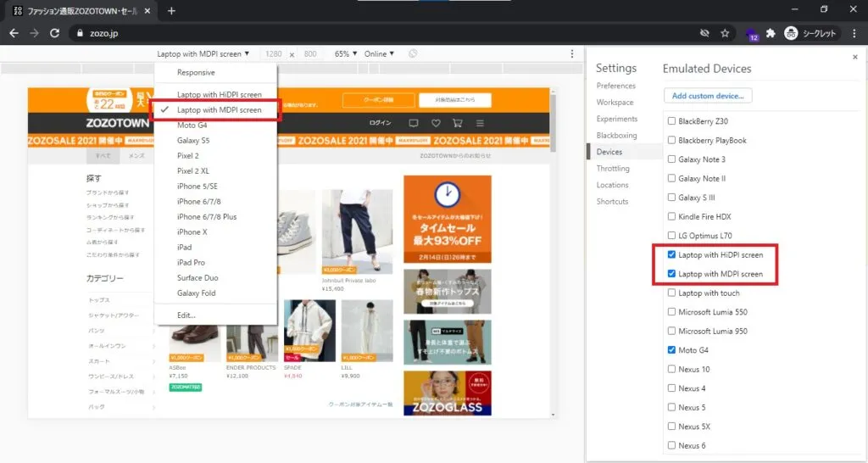Viewport: 868px width, 463px height.
Task: Reload the zozo.jp page
Action: point(54,33)
